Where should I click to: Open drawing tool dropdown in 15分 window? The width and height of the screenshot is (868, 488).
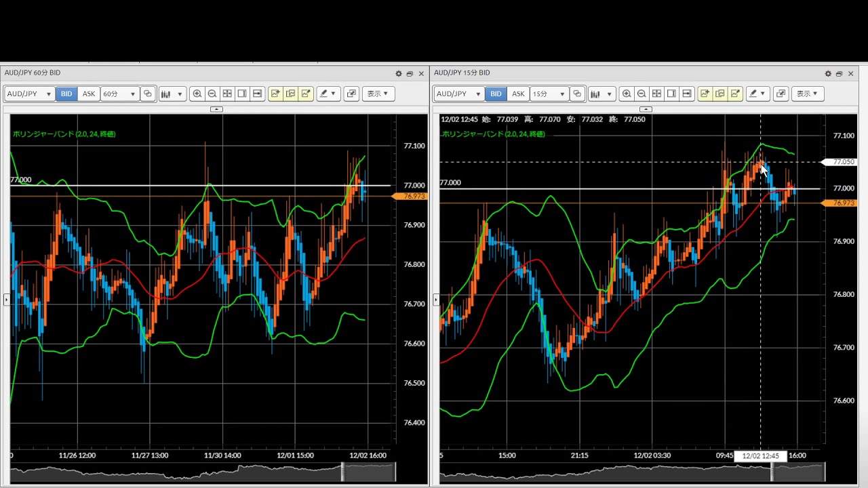click(757, 94)
